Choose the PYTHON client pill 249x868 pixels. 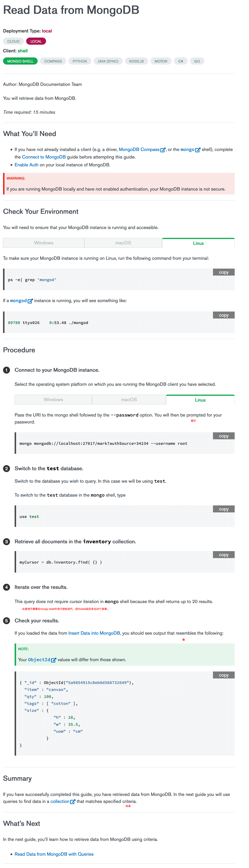[80, 61]
